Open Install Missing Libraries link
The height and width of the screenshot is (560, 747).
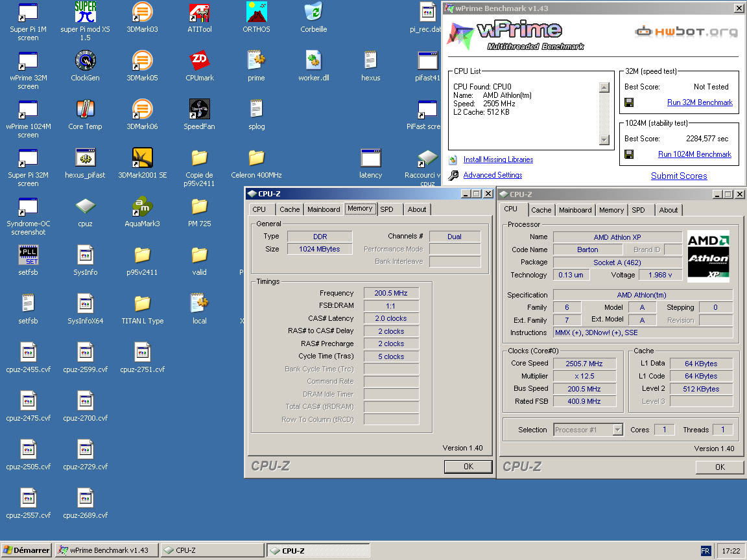[498, 159]
